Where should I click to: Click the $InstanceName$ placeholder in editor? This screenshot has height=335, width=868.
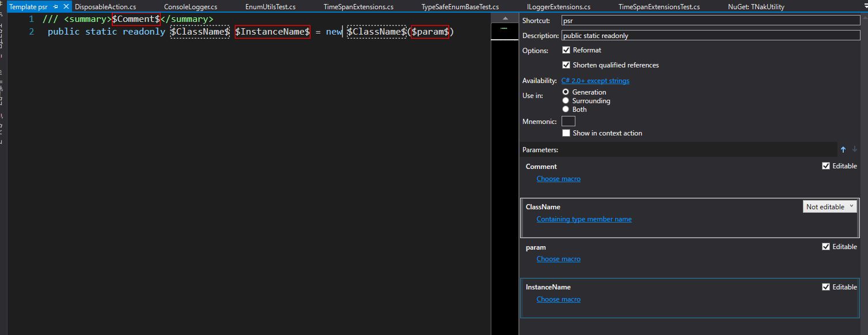(x=272, y=32)
